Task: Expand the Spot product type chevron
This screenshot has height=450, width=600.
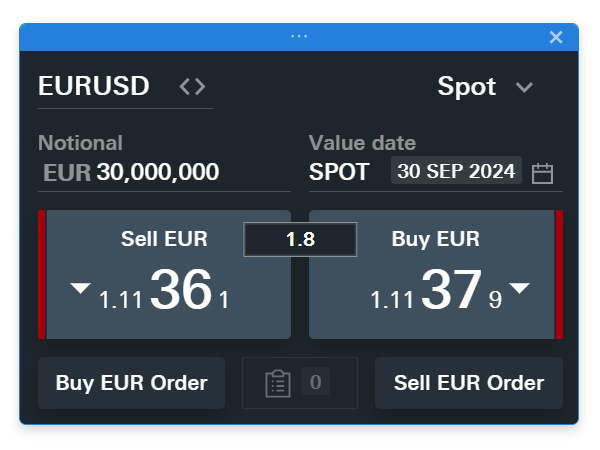Action: click(x=524, y=88)
